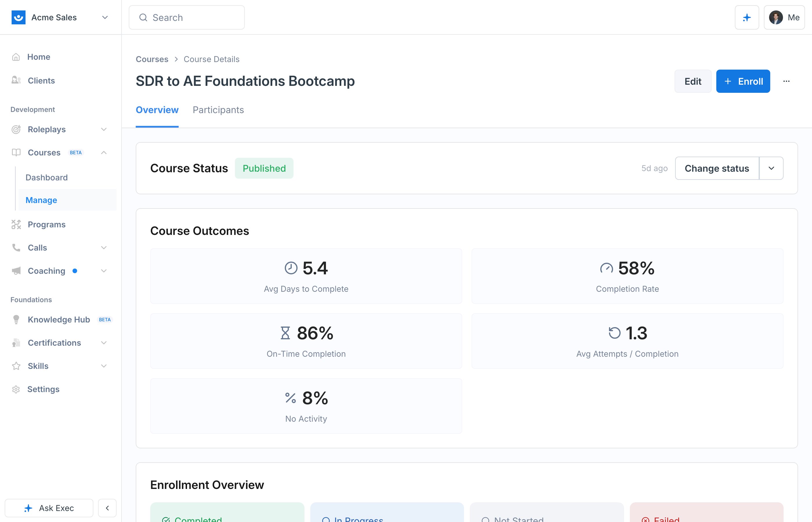Open the Me profile menu
Viewport: 812px width, 522px height.
click(x=784, y=17)
